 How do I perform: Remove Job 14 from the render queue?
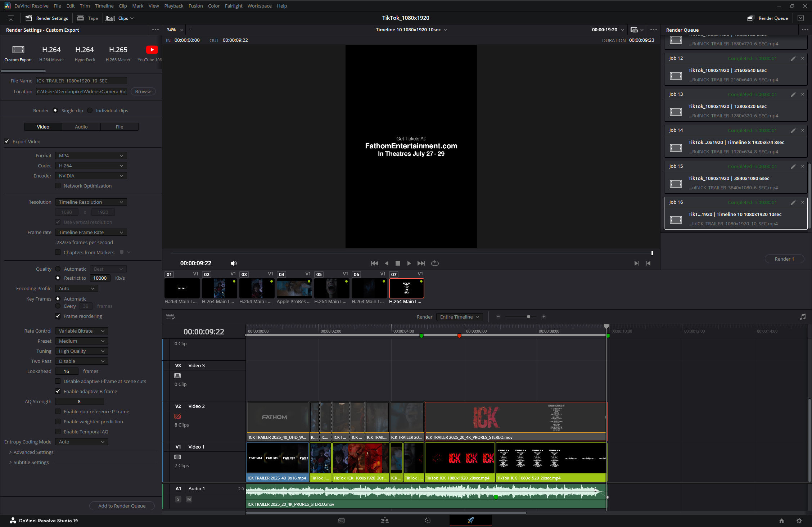[803, 130]
